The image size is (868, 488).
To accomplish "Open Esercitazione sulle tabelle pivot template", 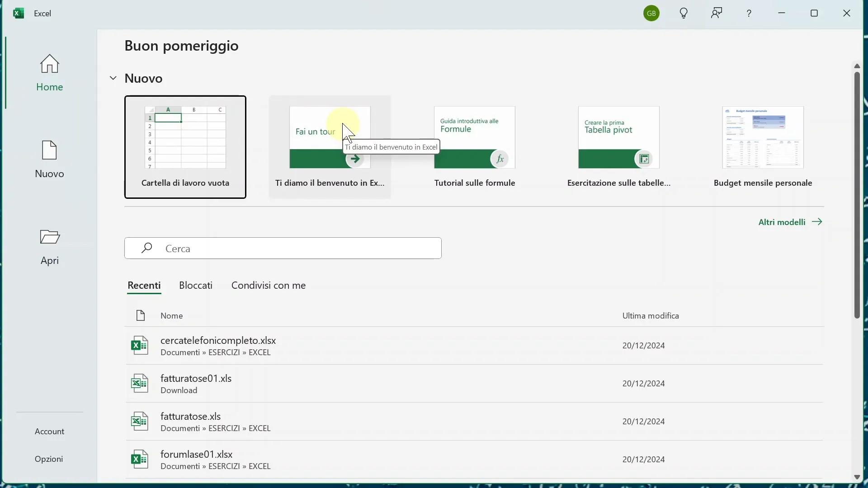I will (x=619, y=147).
